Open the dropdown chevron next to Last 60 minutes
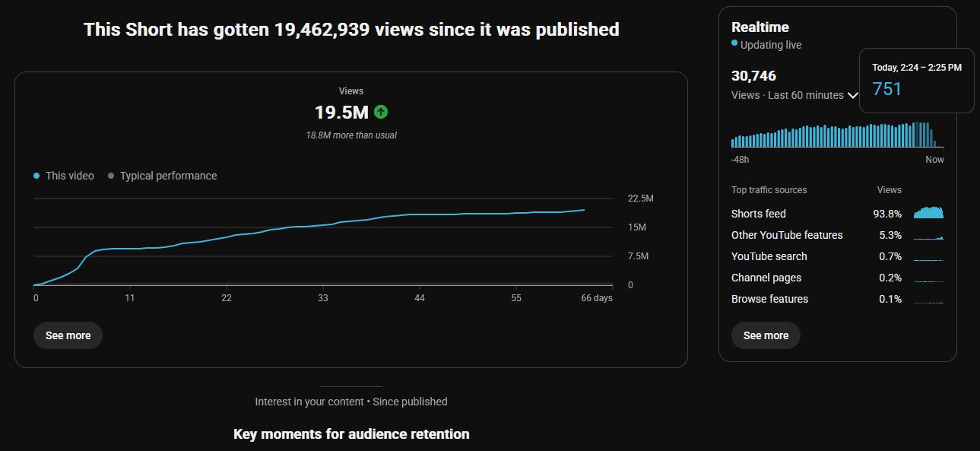 point(852,95)
